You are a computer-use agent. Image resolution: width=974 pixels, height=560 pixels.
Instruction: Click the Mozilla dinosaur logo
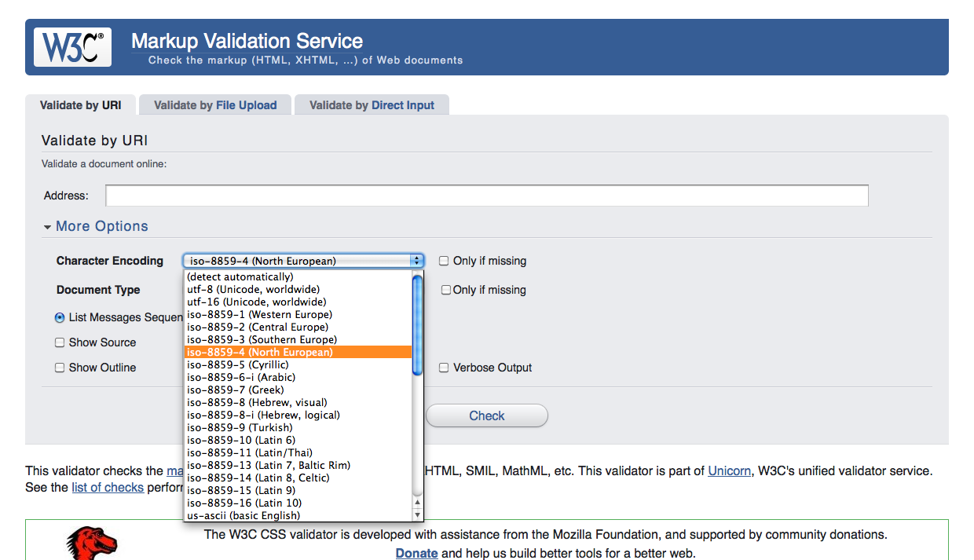tap(91, 543)
